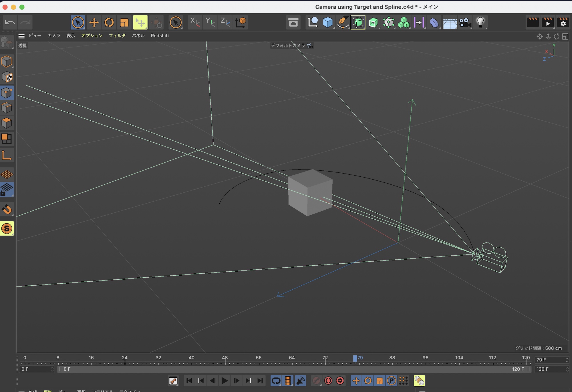Open Edit Render Settings clapperboard gear icon
Viewport: 572px width, 392px height.
click(x=563, y=22)
